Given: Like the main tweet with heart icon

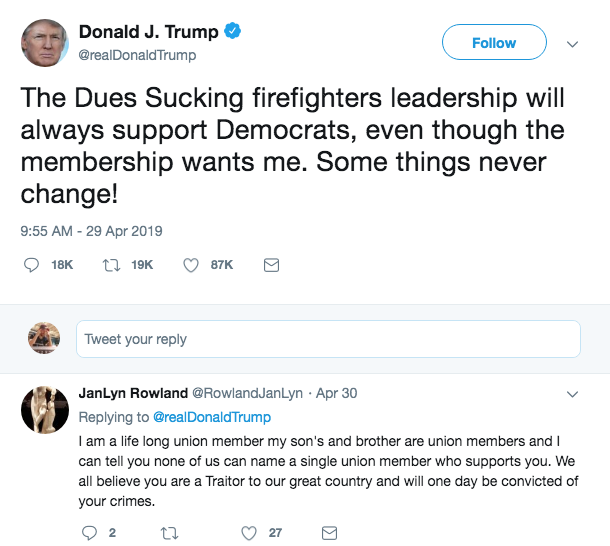Looking at the screenshot, I should point(192,265).
